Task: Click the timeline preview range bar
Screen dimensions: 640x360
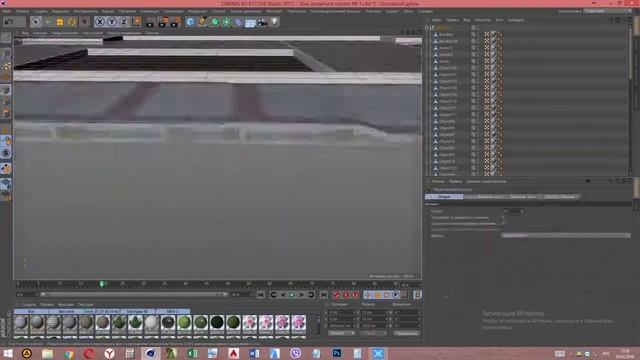Action: [x=133, y=294]
